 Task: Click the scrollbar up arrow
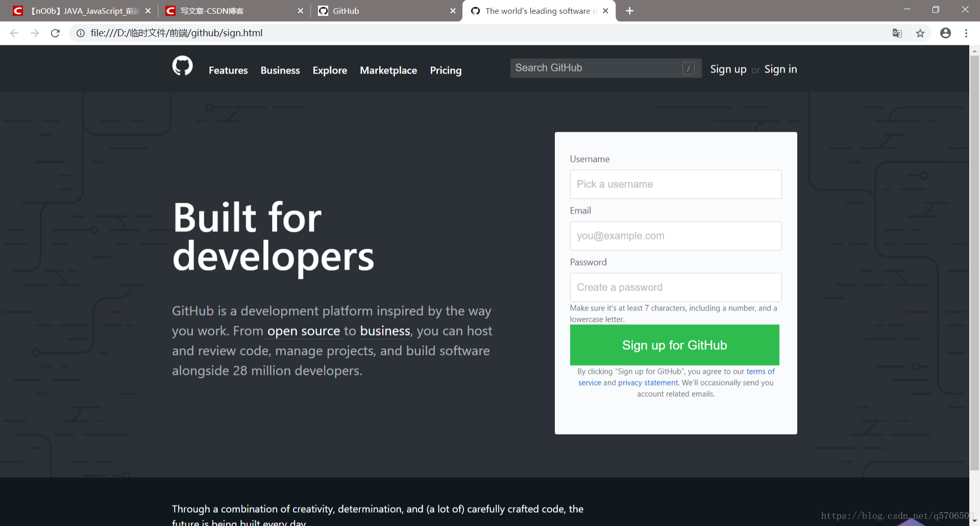[974, 51]
